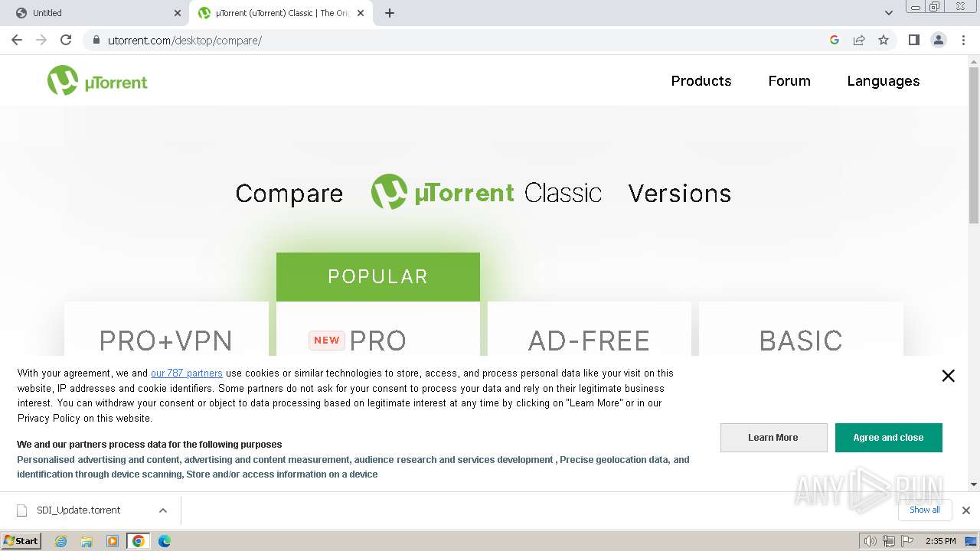The image size is (980, 551).
Task: Switch to Chrome in the taskbar
Action: point(139,541)
